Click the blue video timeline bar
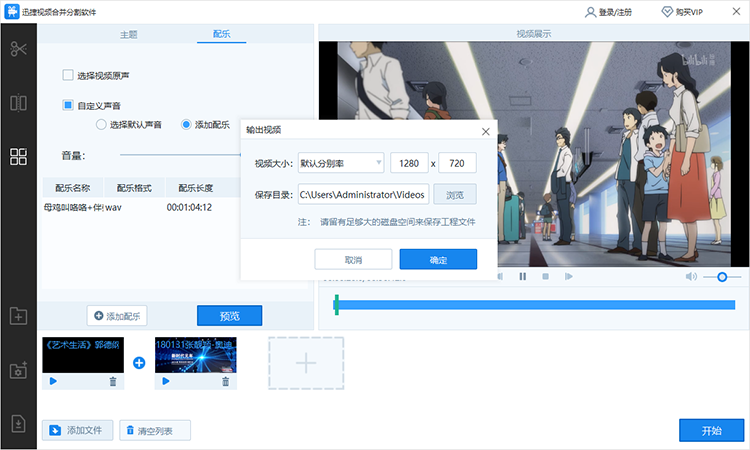The height and width of the screenshot is (450, 750). pyautogui.click(x=536, y=305)
